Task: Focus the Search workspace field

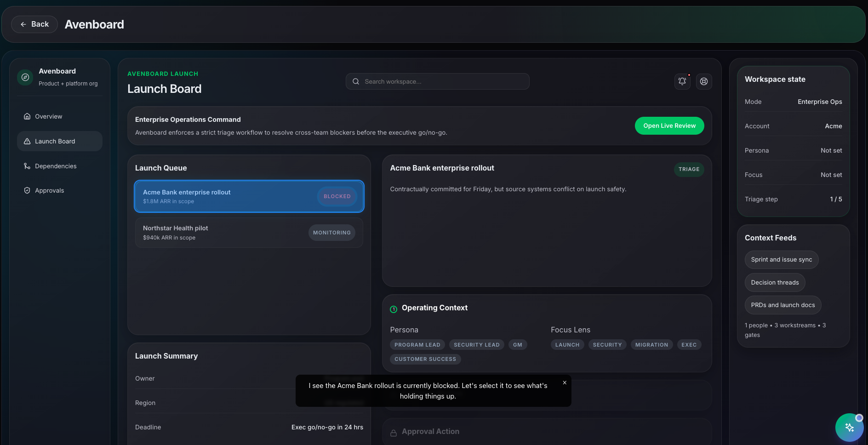Action: (x=437, y=81)
